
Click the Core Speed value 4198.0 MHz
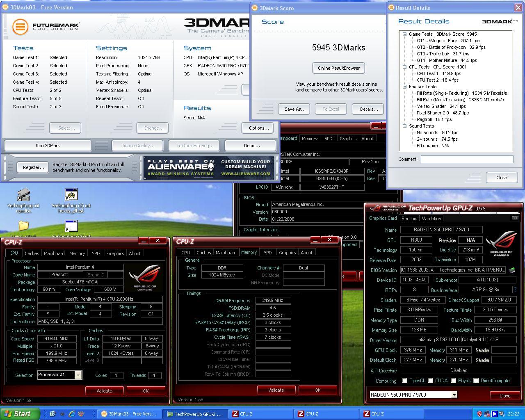pyautogui.click(x=57, y=339)
